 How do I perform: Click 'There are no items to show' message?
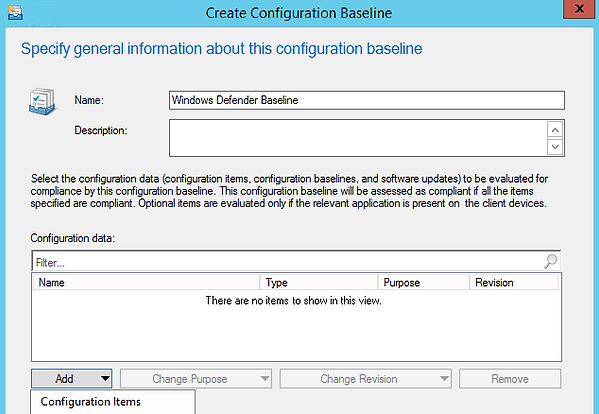click(293, 301)
